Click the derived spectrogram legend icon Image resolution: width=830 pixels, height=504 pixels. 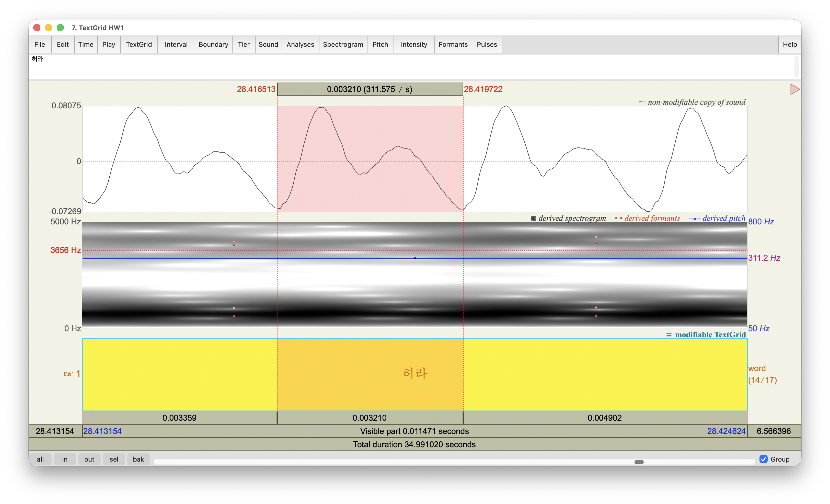click(533, 218)
